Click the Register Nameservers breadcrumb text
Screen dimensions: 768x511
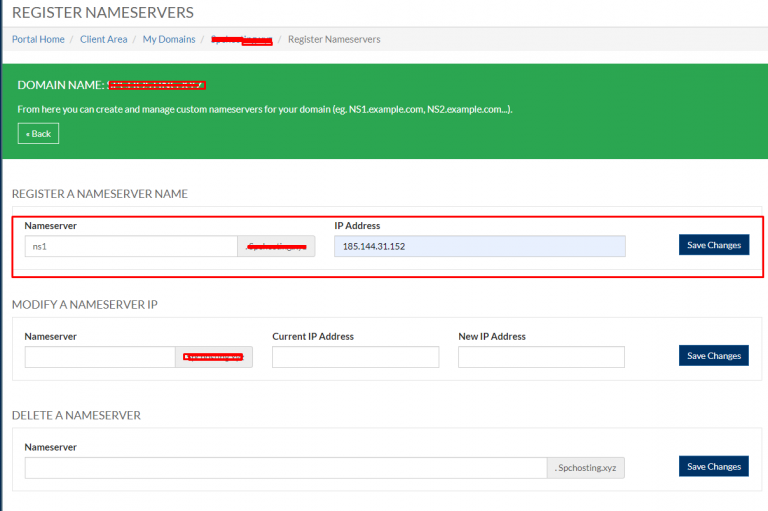click(334, 39)
